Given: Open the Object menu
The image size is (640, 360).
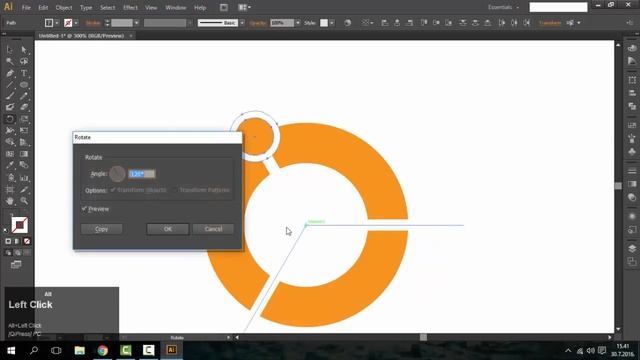Looking at the screenshot, I should pos(64,8).
